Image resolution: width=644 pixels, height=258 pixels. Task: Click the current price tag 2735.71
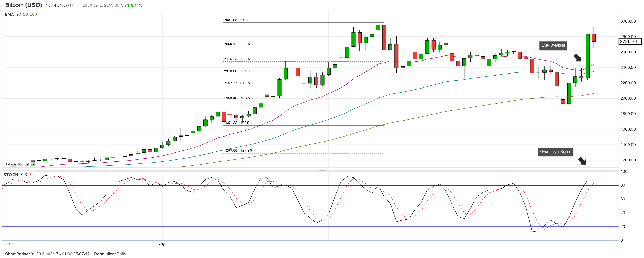[x=630, y=42]
